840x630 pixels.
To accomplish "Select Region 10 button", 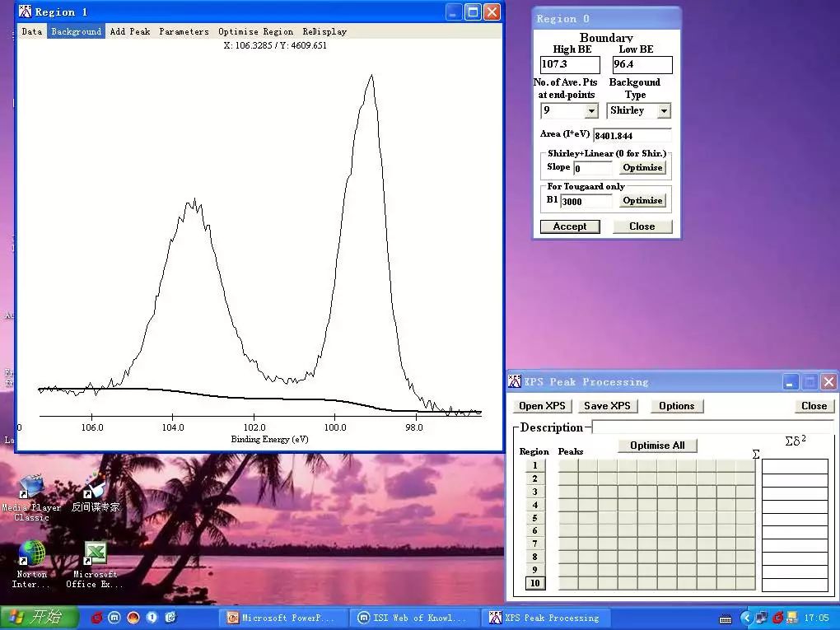I will 534,583.
